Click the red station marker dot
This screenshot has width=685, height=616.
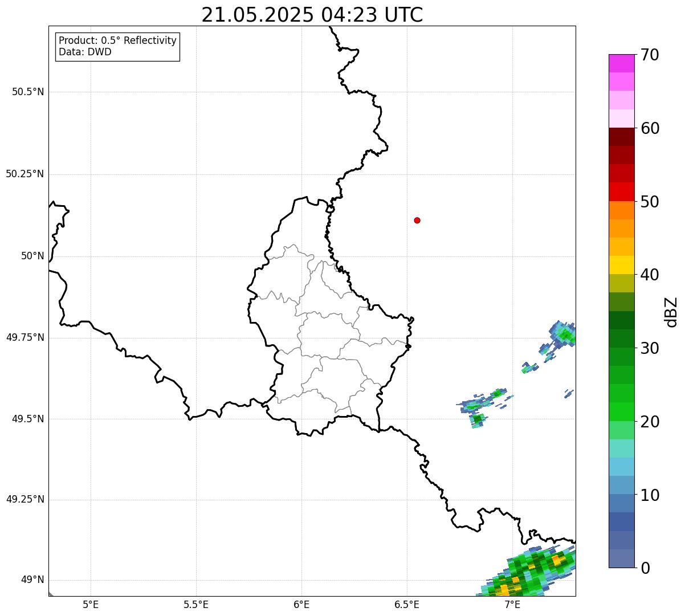[417, 220]
